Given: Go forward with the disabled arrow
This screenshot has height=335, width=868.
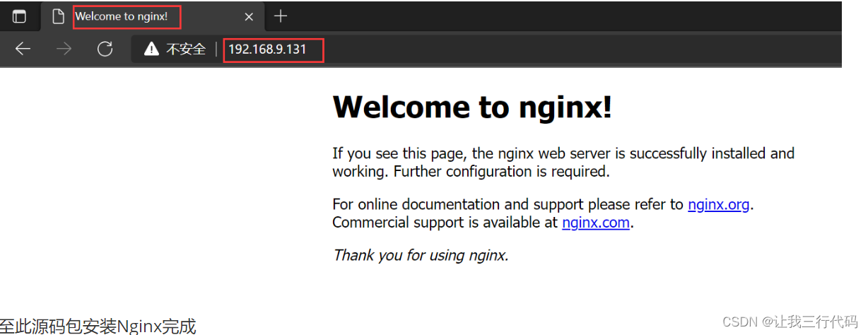Looking at the screenshot, I should pos(64,49).
